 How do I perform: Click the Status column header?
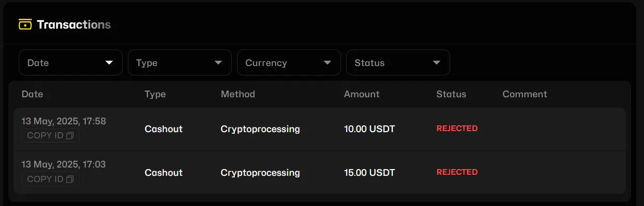pos(451,94)
